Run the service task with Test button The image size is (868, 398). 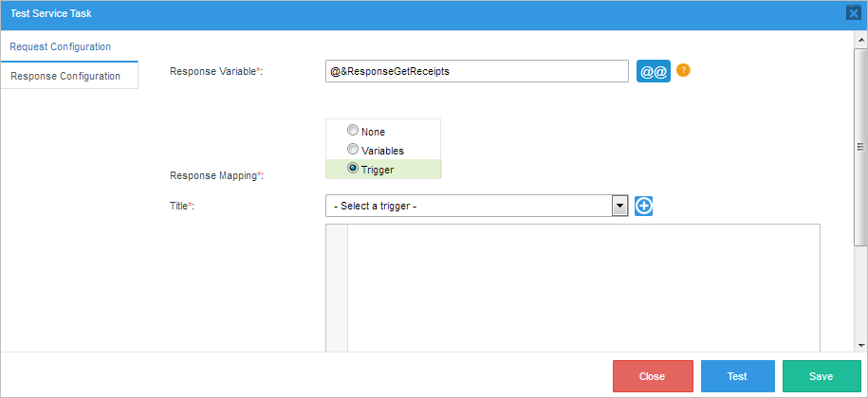click(x=737, y=376)
